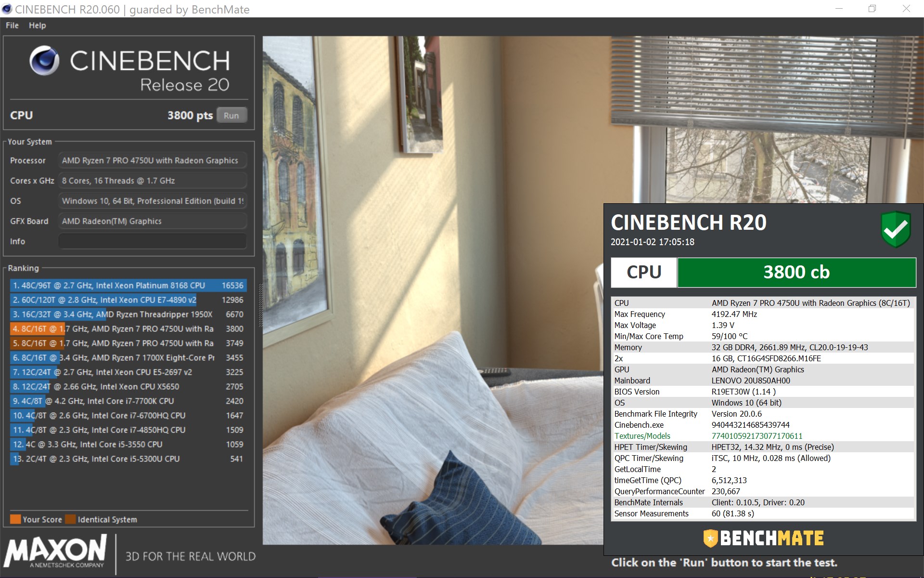This screenshot has height=578, width=924.
Task: Click the Run button for CPU test
Action: click(231, 116)
